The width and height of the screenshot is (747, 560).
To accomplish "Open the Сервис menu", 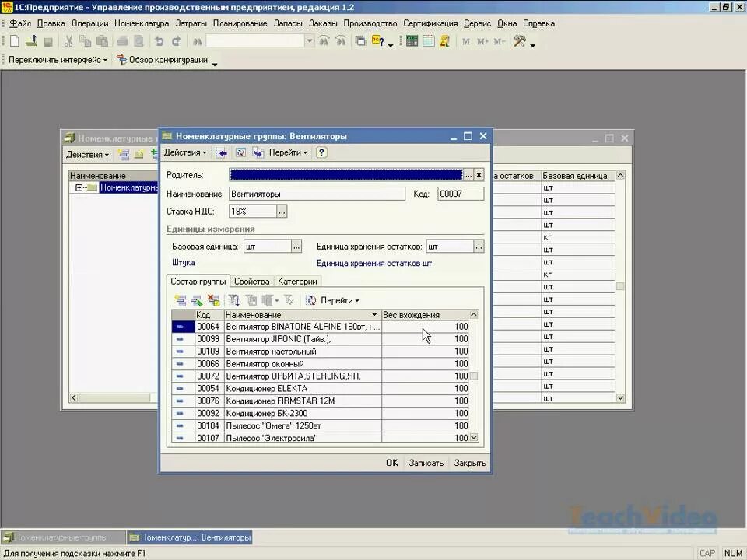I will pyautogui.click(x=477, y=23).
